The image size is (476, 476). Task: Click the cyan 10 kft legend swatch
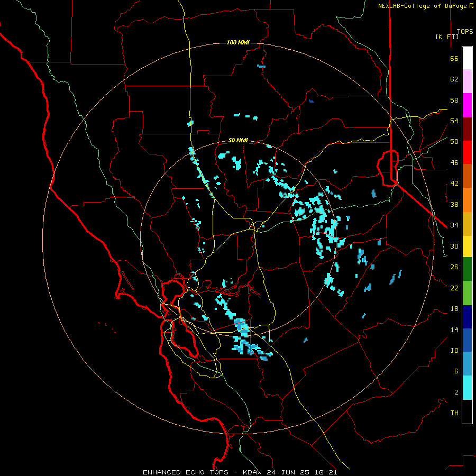tap(467, 388)
